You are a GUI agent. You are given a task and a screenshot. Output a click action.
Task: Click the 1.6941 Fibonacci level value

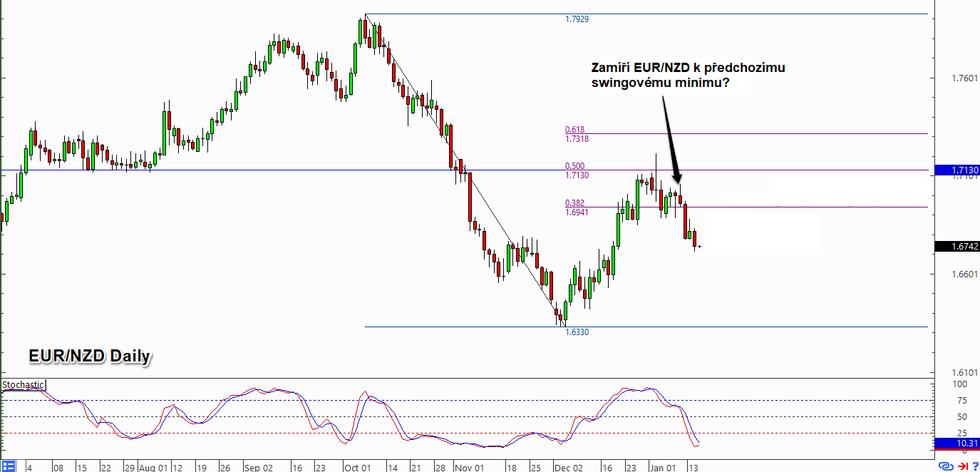pyautogui.click(x=577, y=212)
